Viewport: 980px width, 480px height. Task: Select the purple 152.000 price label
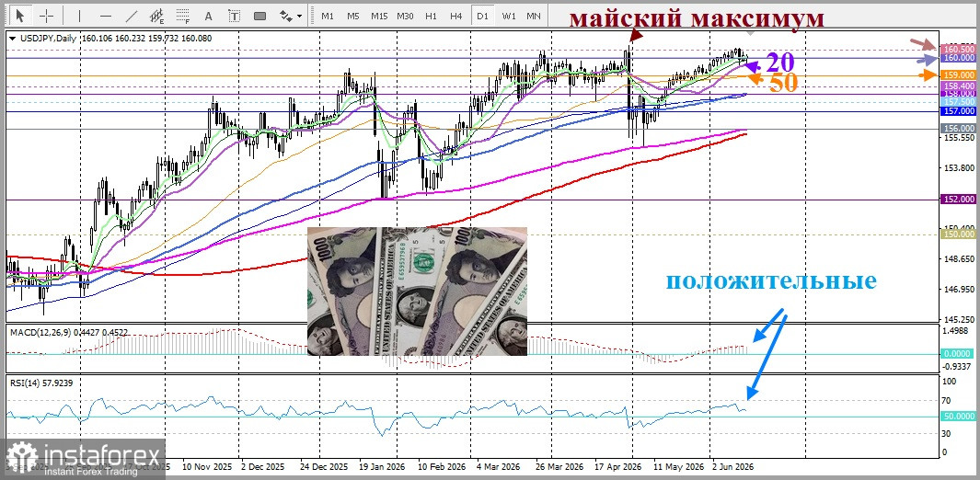coord(959,200)
